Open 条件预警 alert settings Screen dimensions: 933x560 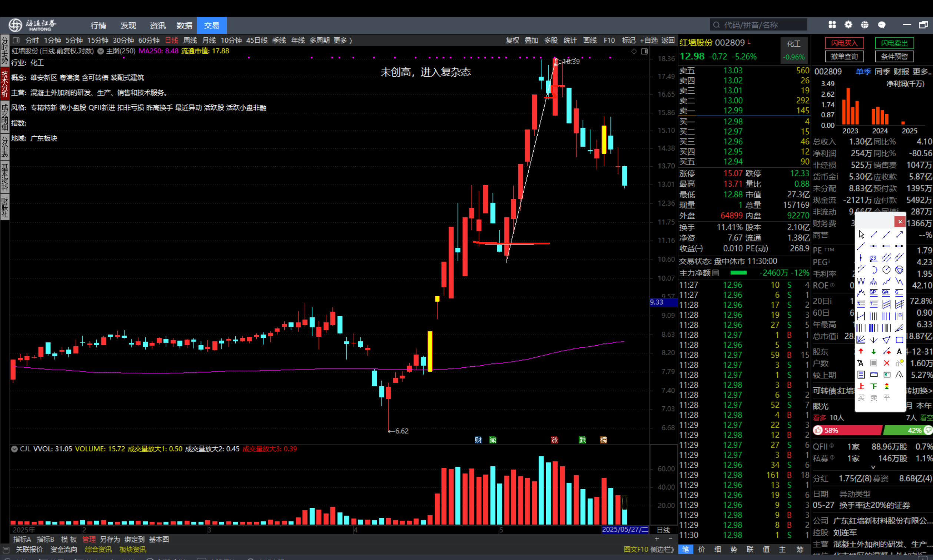point(894,56)
